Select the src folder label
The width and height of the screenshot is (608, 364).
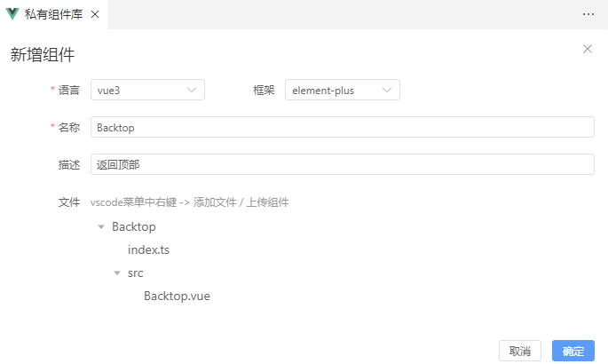click(135, 273)
